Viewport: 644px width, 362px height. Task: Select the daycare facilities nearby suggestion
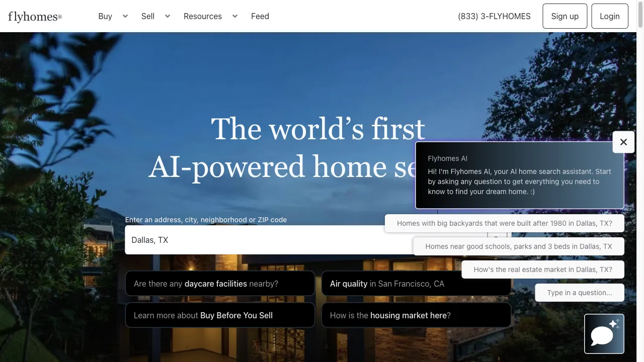point(220,284)
